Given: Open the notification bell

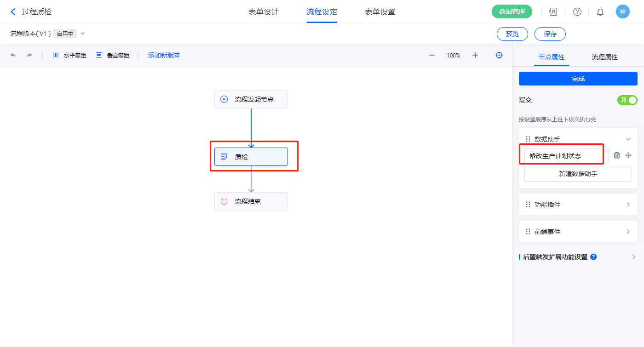Looking at the screenshot, I should coord(600,12).
